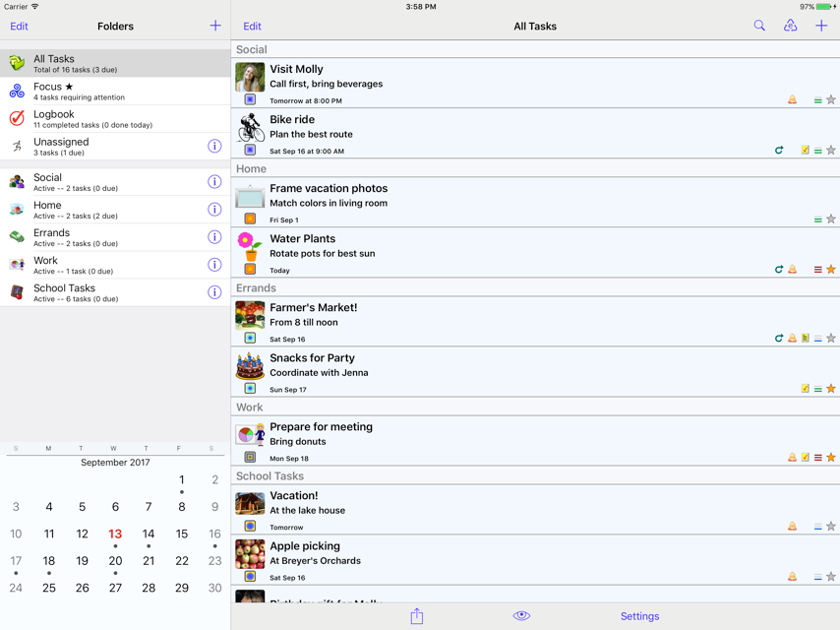840x630 pixels.
Task: Open info for the Work folder
Action: tap(214, 265)
